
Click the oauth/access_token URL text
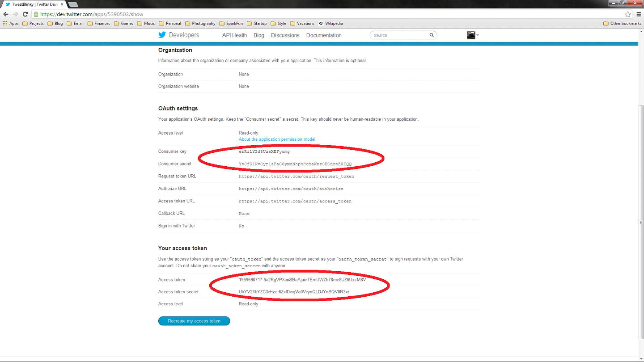(x=295, y=201)
